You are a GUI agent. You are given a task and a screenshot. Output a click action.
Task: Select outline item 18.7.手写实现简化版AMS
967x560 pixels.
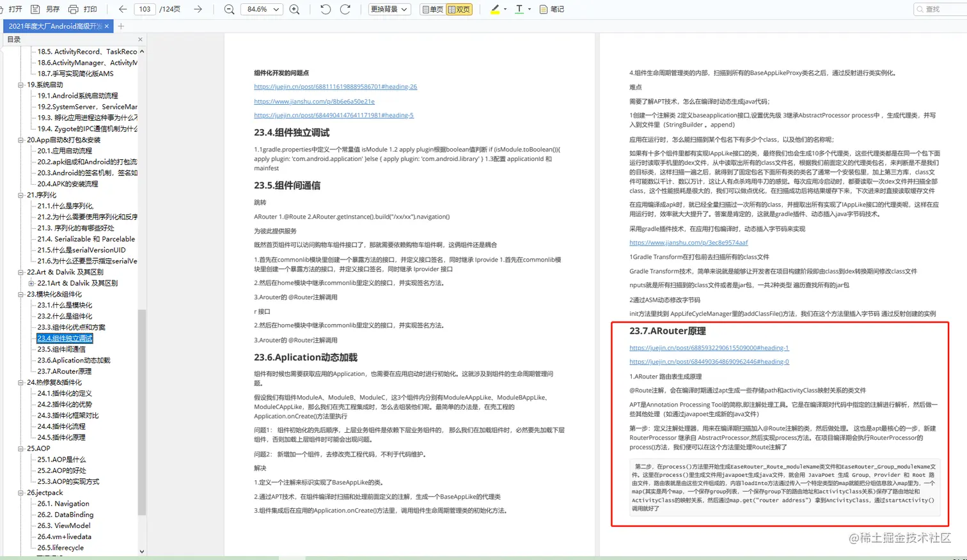point(75,74)
